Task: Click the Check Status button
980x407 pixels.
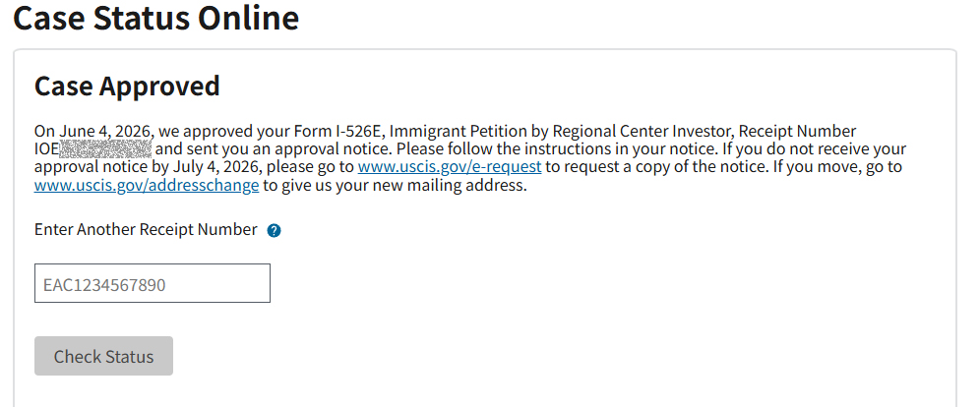Action: (x=103, y=356)
